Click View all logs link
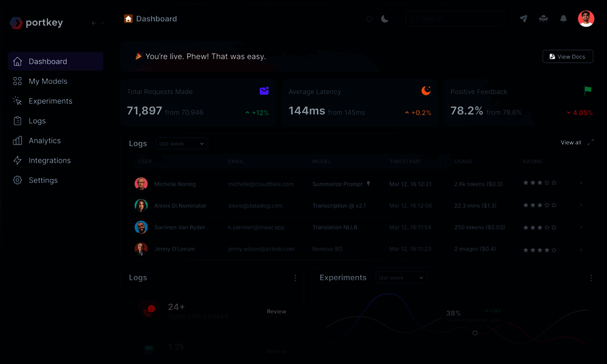The height and width of the screenshot is (364, 607). tap(571, 143)
